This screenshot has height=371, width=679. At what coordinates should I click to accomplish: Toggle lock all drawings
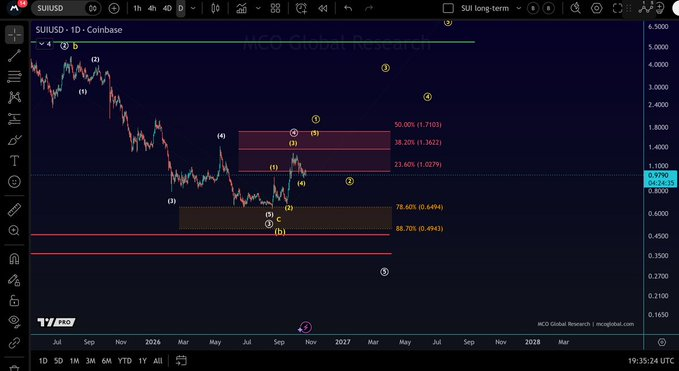[14, 300]
